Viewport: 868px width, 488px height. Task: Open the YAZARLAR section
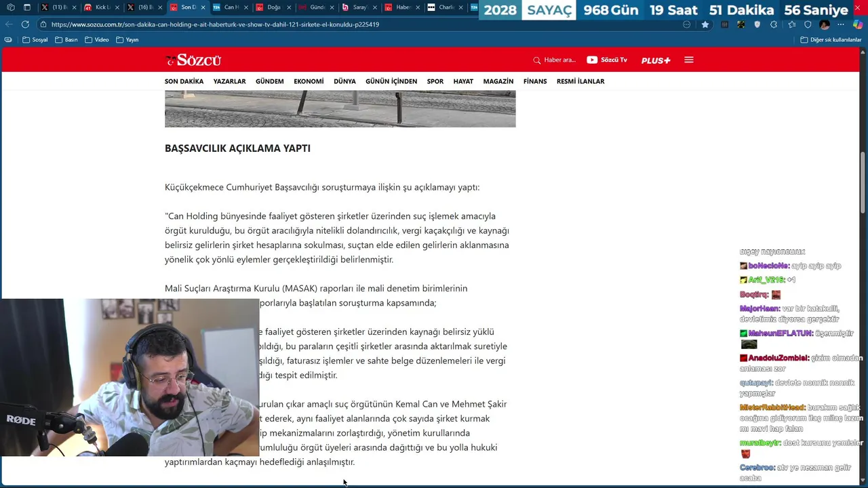point(229,81)
